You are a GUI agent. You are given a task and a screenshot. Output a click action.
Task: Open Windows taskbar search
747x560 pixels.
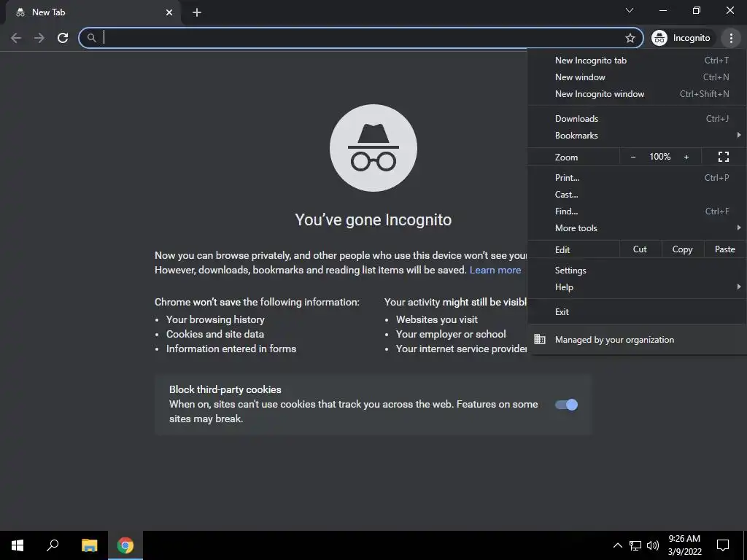(53, 545)
